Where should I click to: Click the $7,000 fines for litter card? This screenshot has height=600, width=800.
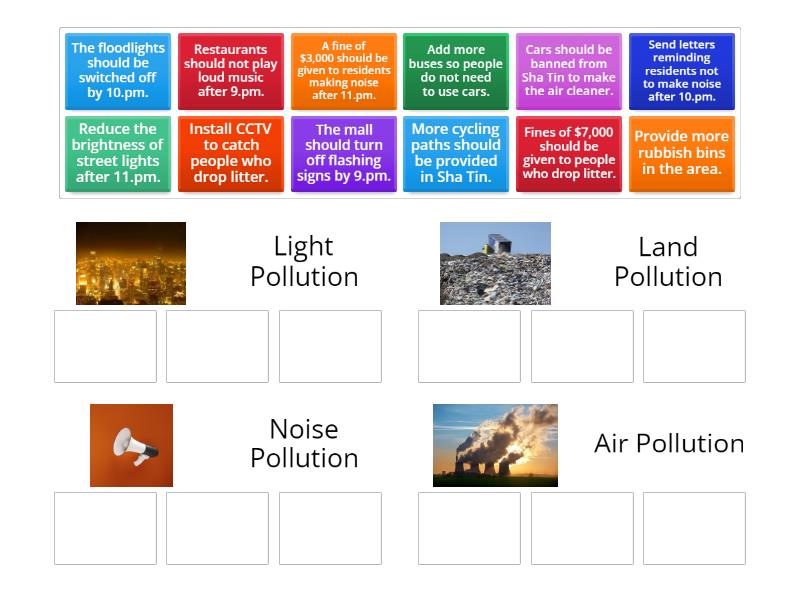[567, 154]
